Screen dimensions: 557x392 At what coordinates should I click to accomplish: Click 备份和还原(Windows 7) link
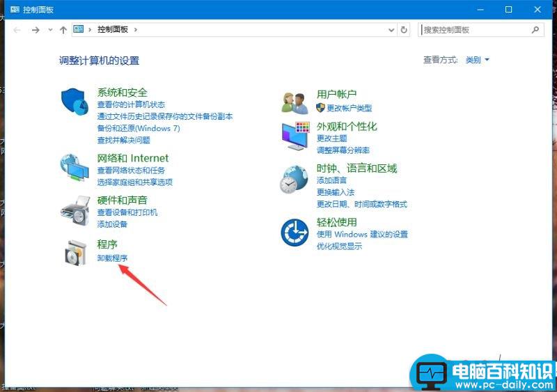coord(139,128)
